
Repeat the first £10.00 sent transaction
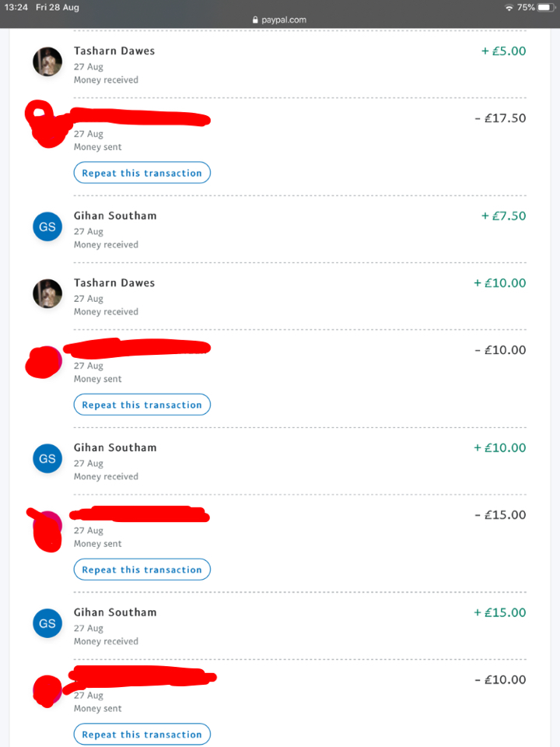(142, 405)
